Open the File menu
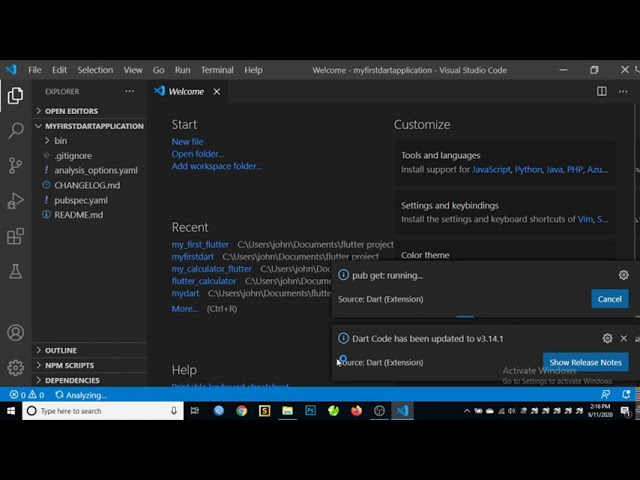The width and height of the screenshot is (640, 480). [x=35, y=70]
